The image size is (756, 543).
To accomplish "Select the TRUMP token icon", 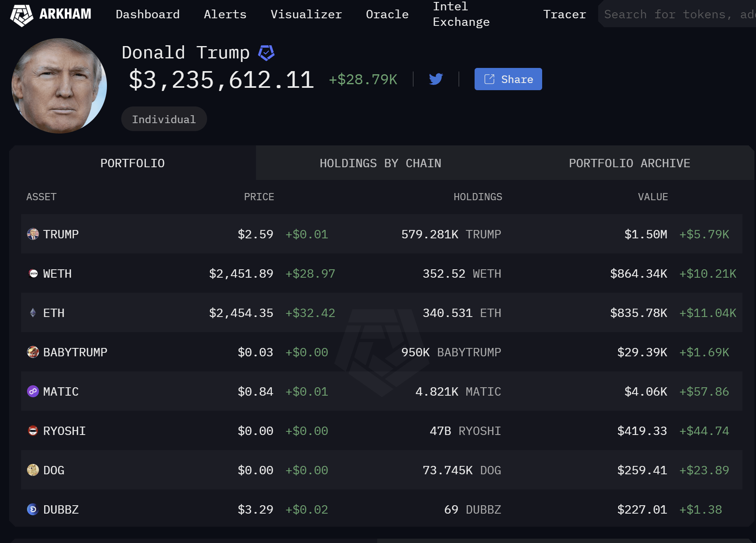I will [33, 234].
